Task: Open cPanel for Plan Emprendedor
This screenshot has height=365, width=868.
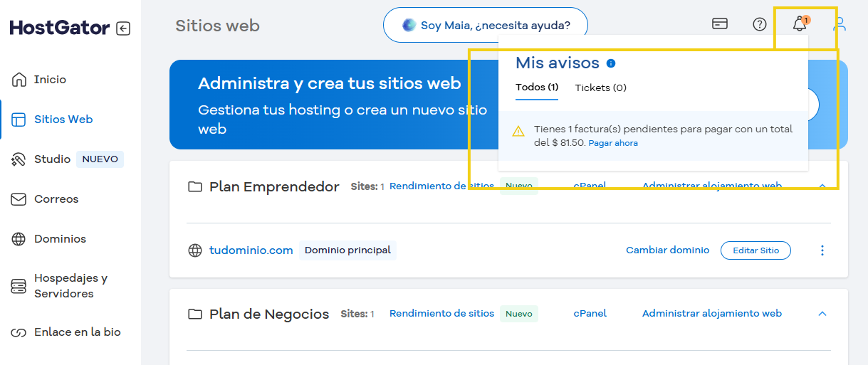Action: pos(590,186)
